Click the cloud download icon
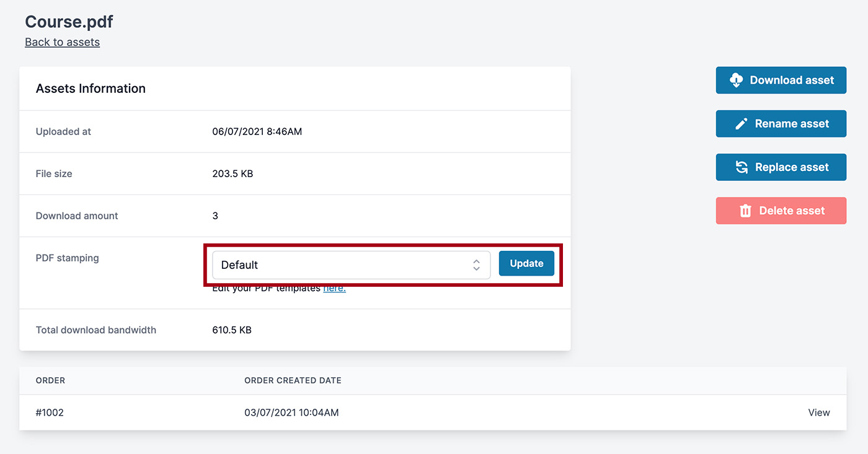The width and height of the screenshot is (868, 454). (x=736, y=80)
